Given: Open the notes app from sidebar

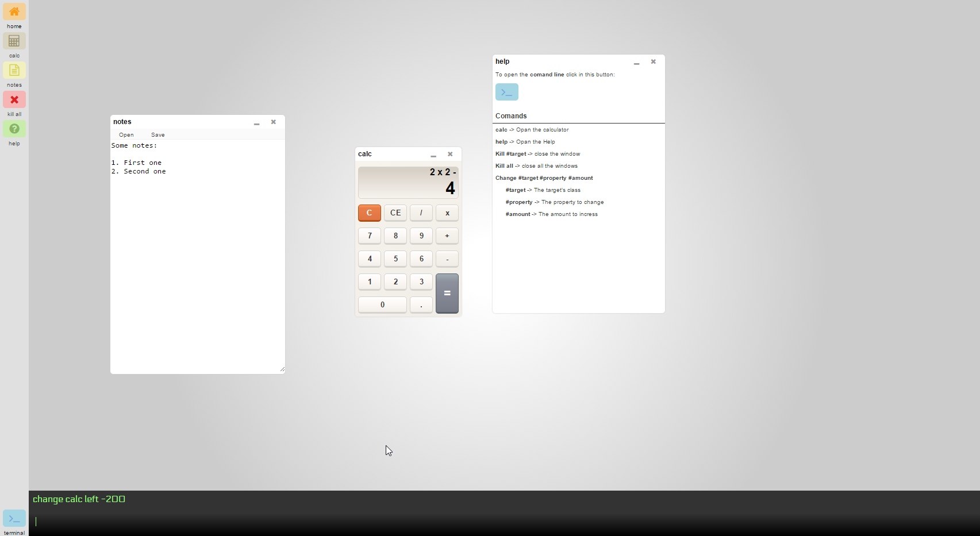Looking at the screenshot, I should pos(14,71).
